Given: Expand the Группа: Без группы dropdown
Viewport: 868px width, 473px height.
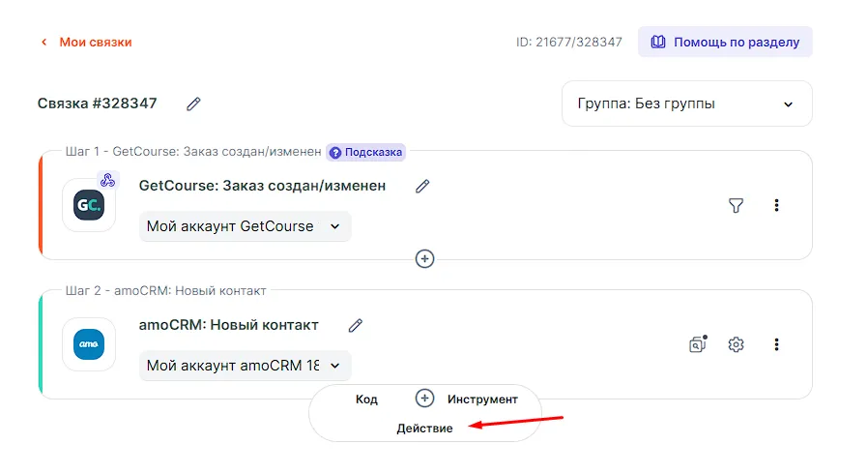Looking at the screenshot, I should click(x=686, y=103).
